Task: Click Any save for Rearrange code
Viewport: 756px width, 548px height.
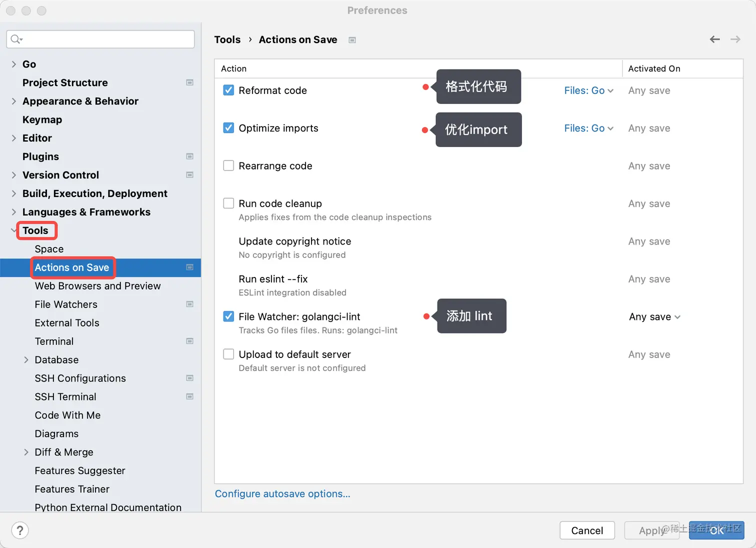Action: click(x=649, y=166)
